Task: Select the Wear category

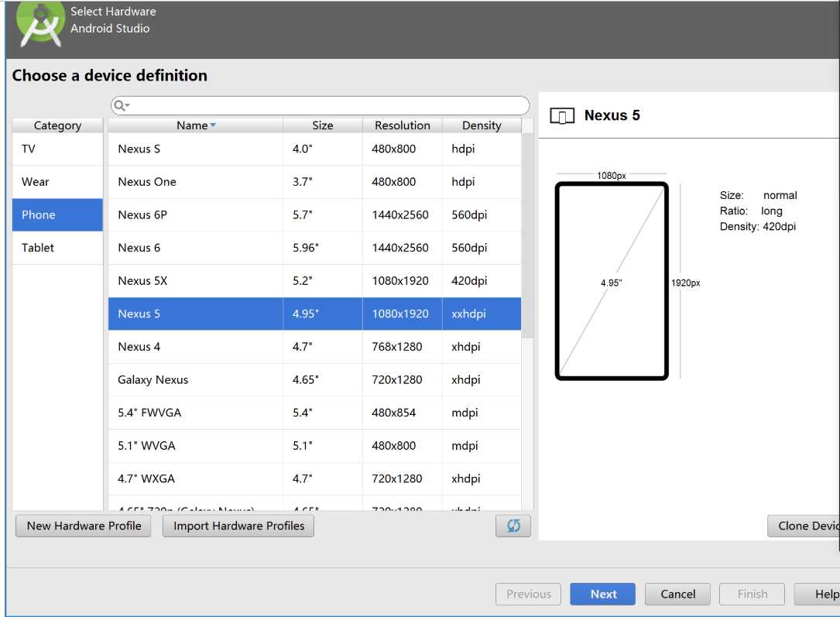Action: coord(57,182)
